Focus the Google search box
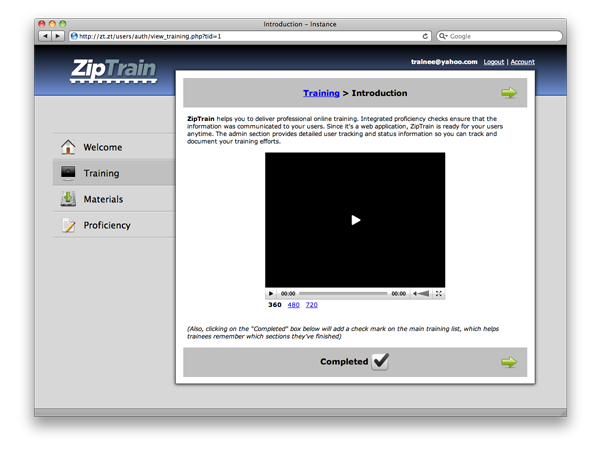Screen dimensions: 600x450 pyautogui.click(x=499, y=36)
